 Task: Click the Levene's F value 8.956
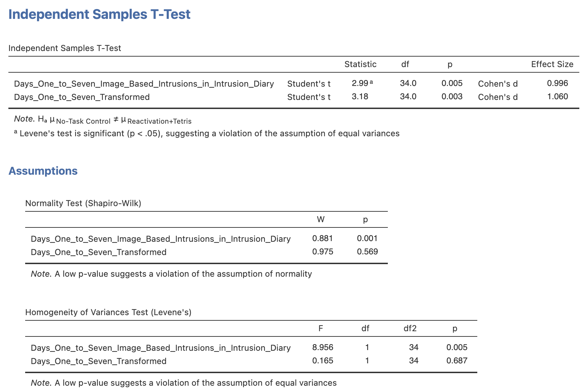323,347
